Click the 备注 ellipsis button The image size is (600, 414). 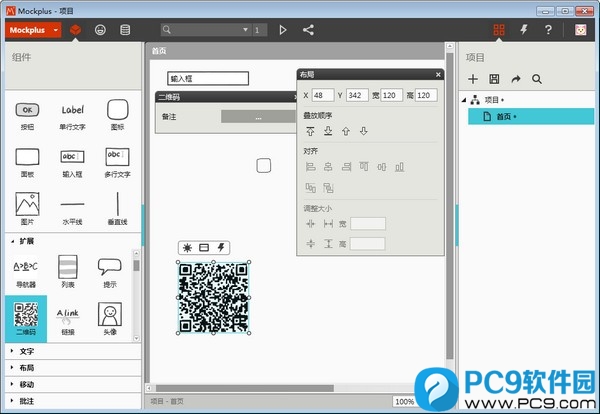[259, 117]
